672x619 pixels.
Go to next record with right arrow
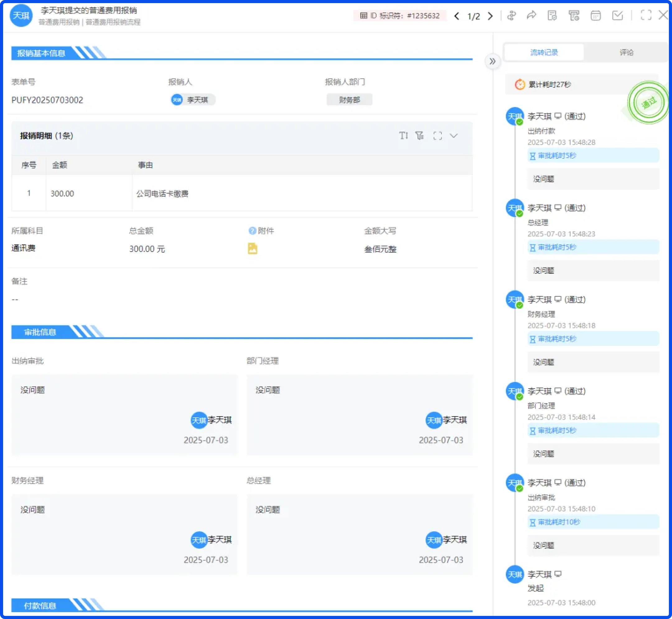(x=490, y=16)
